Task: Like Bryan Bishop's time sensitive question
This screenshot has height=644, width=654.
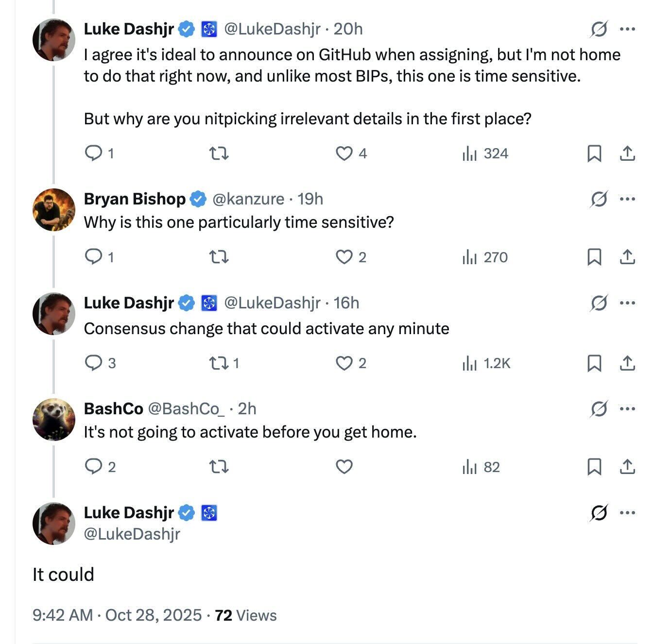Action: coord(344,256)
